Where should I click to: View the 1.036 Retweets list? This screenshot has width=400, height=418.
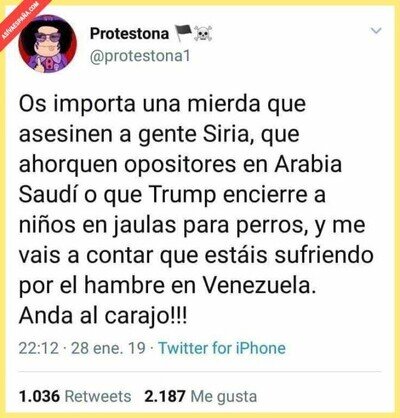coord(75,396)
